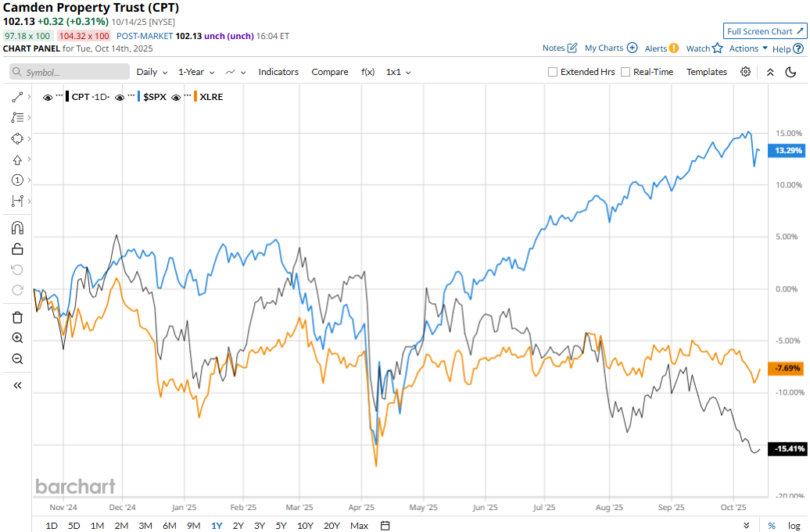The height and width of the screenshot is (532, 810).
Task: Star the symbol via Watch icon
Action: [718, 48]
